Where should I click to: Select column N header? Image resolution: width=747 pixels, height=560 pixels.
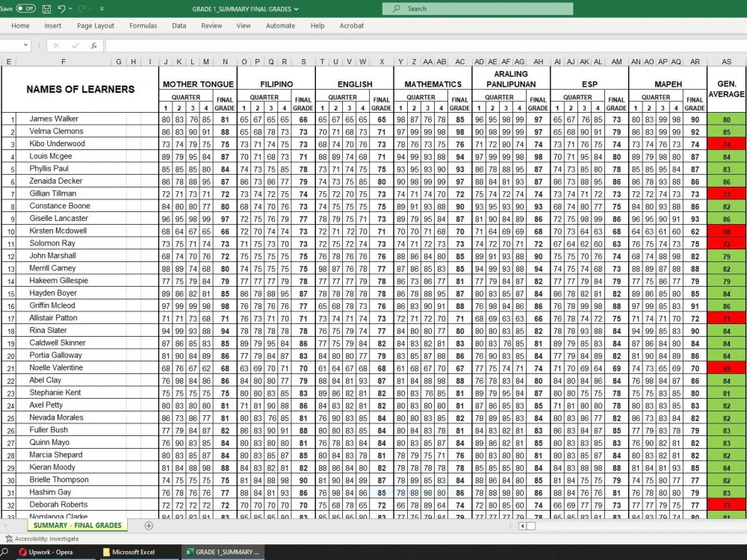tap(225, 61)
